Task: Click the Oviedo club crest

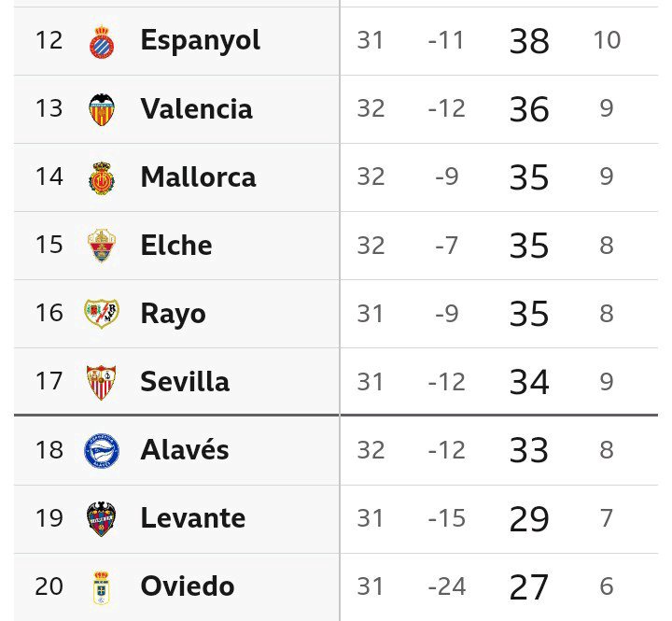Action: coord(101,587)
